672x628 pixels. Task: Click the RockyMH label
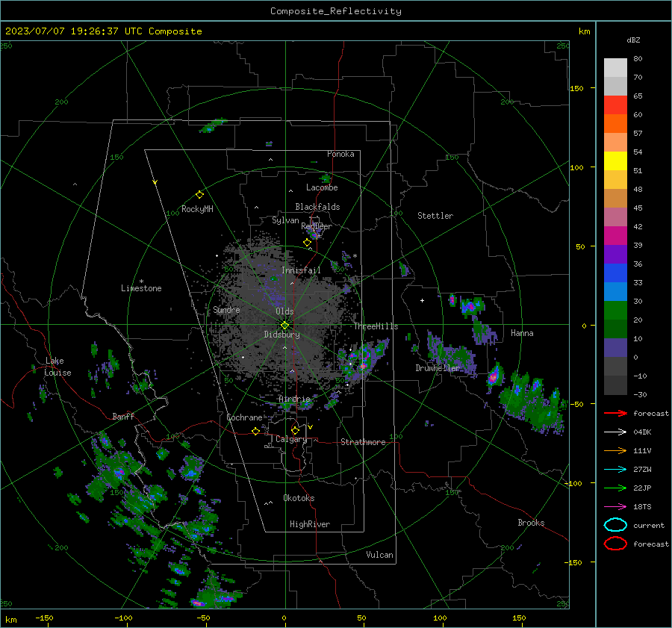(197, 209)
